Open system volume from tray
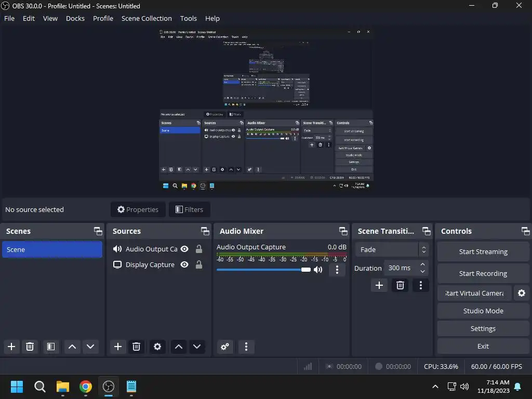532x399 pixels. point(464,387)
